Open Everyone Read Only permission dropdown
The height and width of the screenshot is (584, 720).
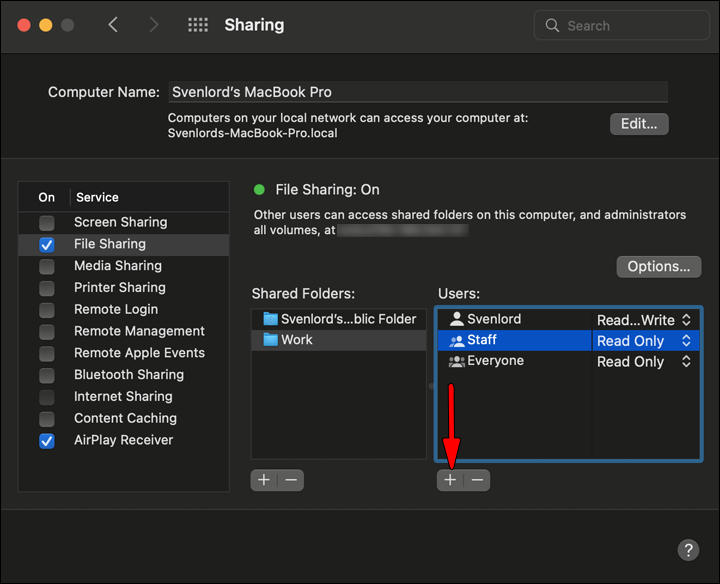[x=644, y=362]
